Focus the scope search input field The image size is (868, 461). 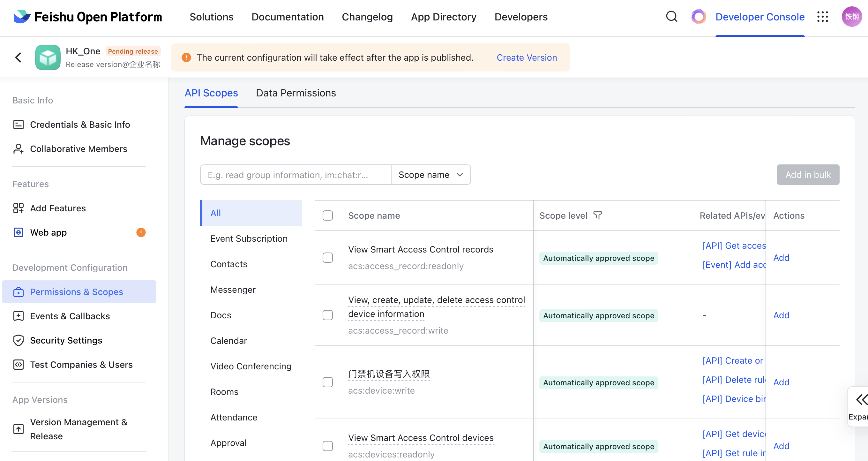296,175
